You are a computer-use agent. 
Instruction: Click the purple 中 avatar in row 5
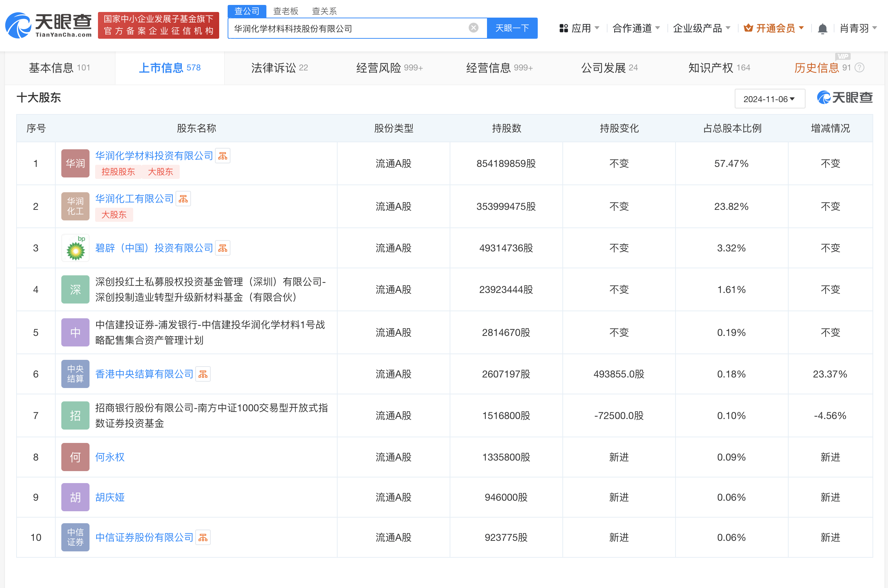pyautogui.click(x=75, y=332)
